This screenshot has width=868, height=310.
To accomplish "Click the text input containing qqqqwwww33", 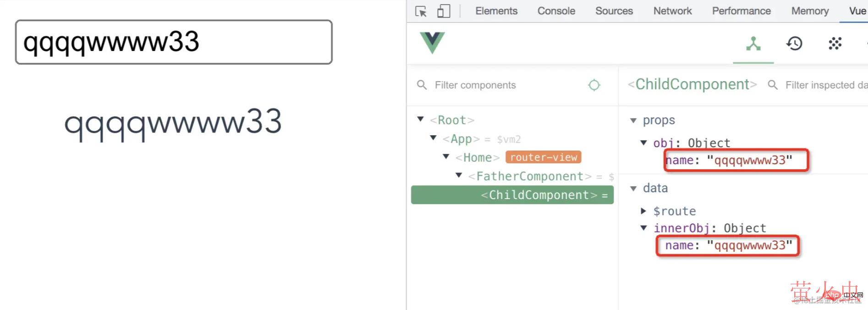I will (174, 42).
